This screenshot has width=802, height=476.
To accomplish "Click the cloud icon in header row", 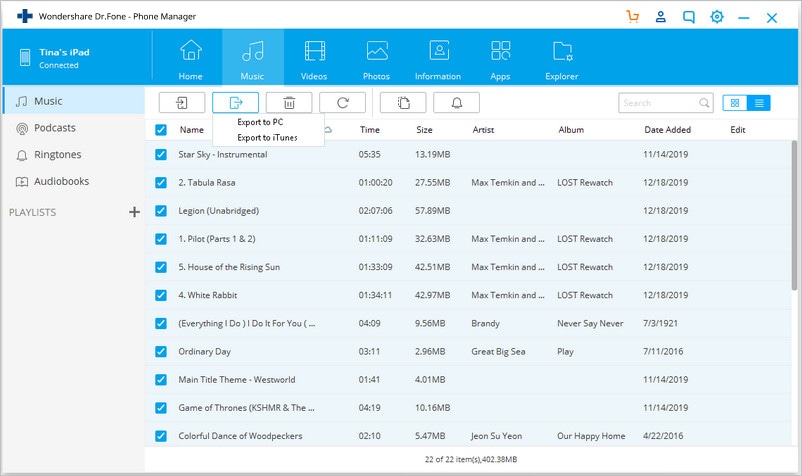I will click(328, 130).
